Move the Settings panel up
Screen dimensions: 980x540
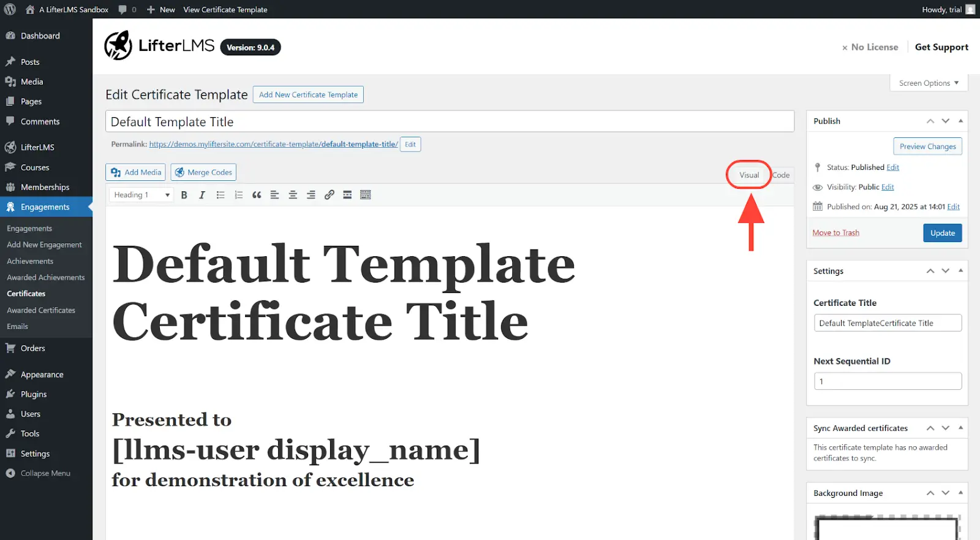pos(930,271)
